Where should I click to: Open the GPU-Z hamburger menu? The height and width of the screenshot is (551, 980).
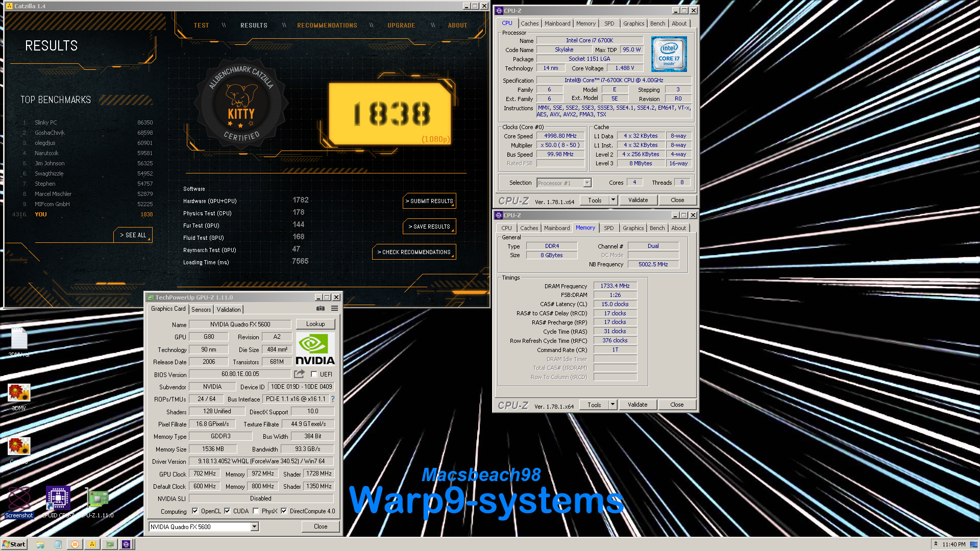click(x=334, y=308)
